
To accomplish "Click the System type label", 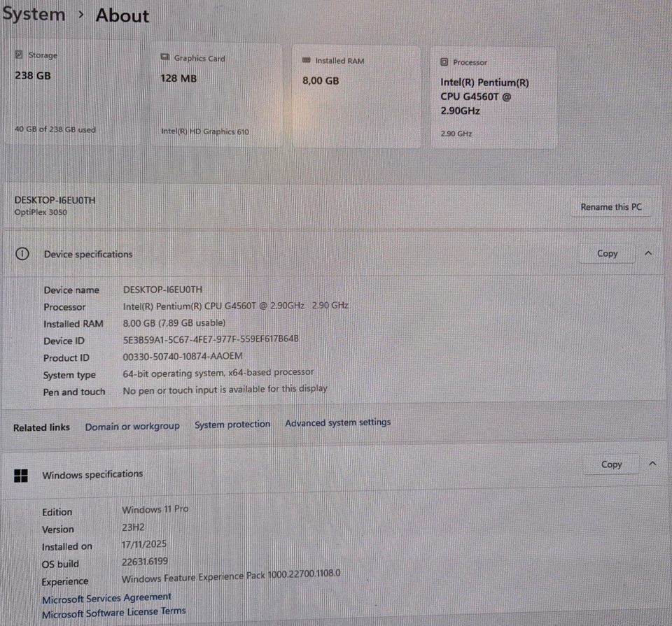I will tap(69, 375).
